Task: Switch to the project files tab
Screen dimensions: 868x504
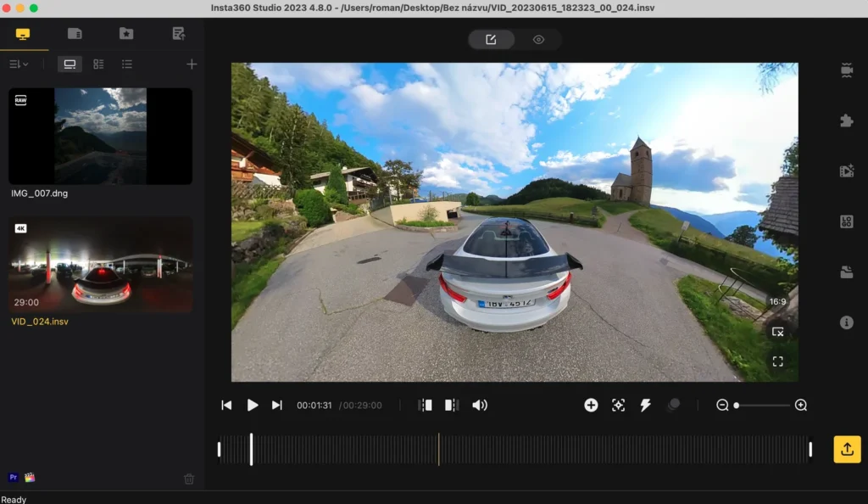Action: (x=75, y=34)
